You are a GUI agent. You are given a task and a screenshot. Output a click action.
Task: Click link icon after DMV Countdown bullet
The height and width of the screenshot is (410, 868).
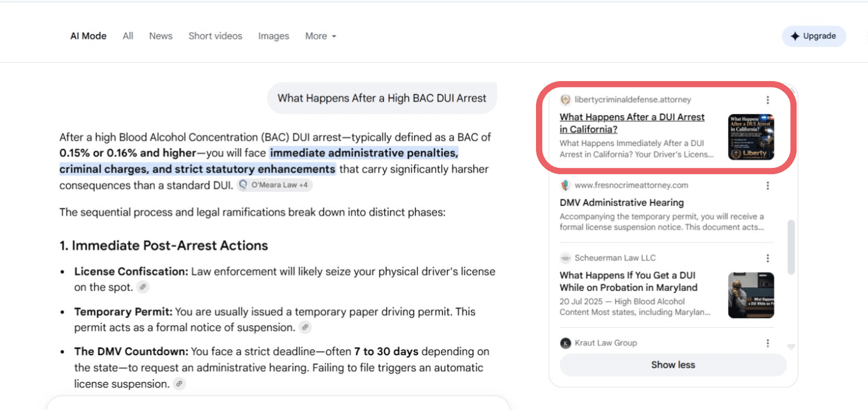point(179,384)
